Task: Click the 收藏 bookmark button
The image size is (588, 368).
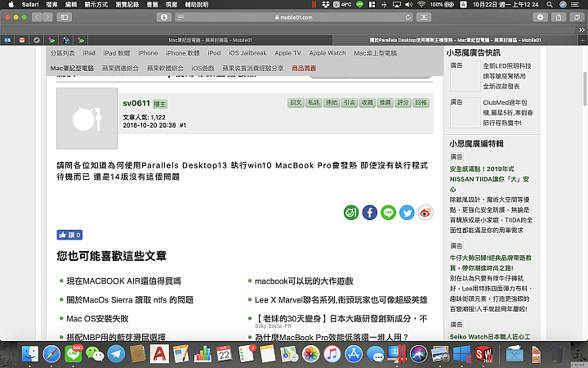Action: (367, 102)
